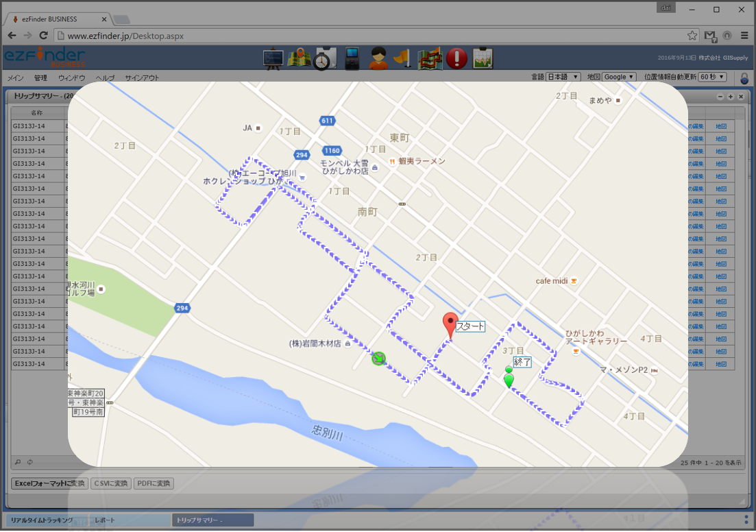Click の編集 link in first table row
The image size is (756, 532).
pyautogui.click(x=696, y=126)
